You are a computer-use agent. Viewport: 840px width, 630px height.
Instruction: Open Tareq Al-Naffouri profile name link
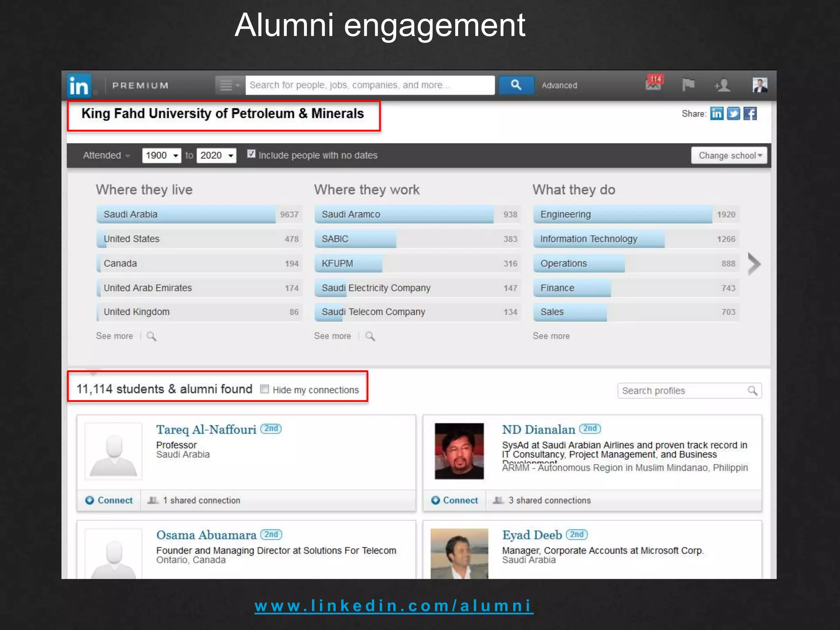click(206, 429)
